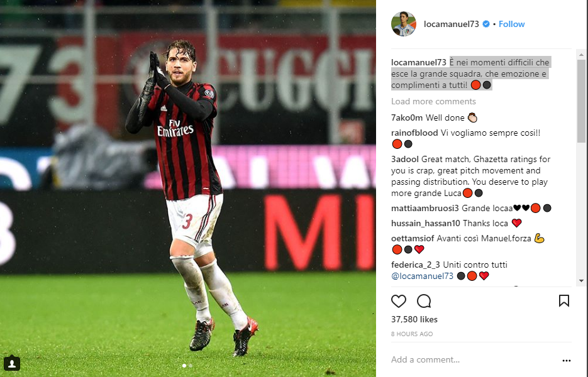Load more comments

click(433, 102)
